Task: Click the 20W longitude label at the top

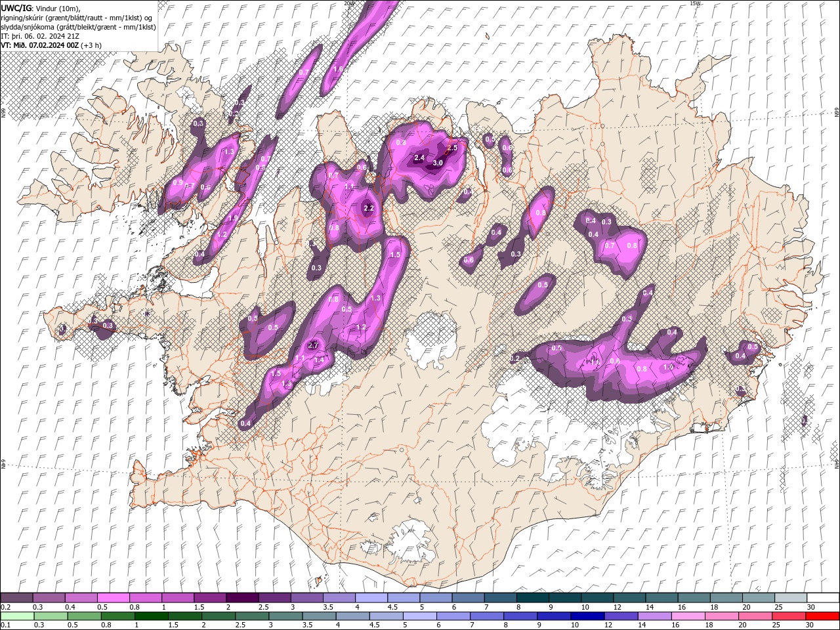Action: pyautogui.click(x=349, y=3)
